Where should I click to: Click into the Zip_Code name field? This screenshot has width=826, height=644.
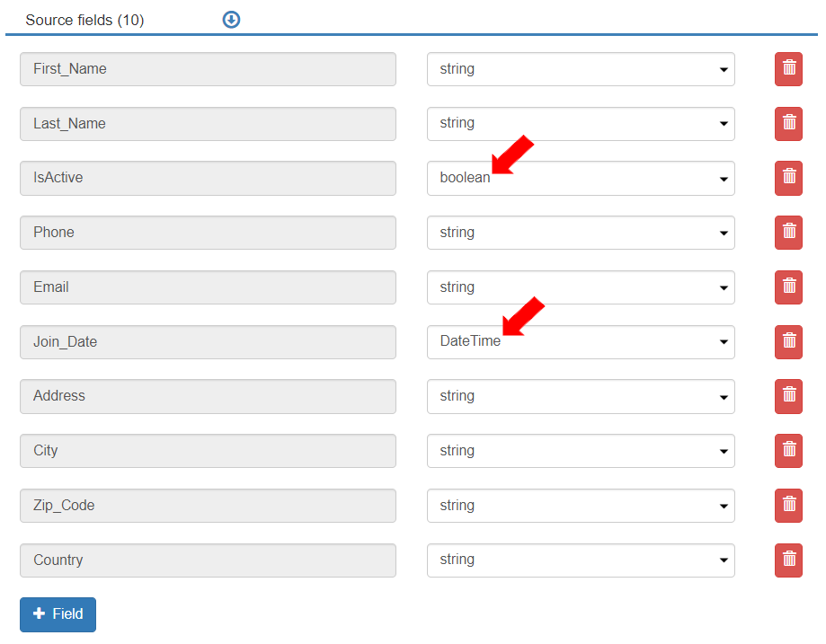pos(208,506)
